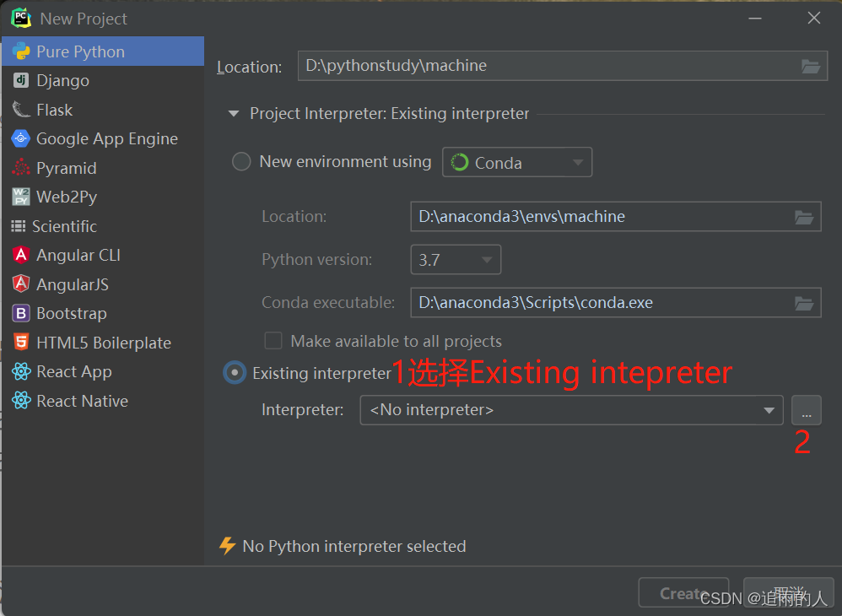Browse folder for conda environment Location

(x=804, y=217)
